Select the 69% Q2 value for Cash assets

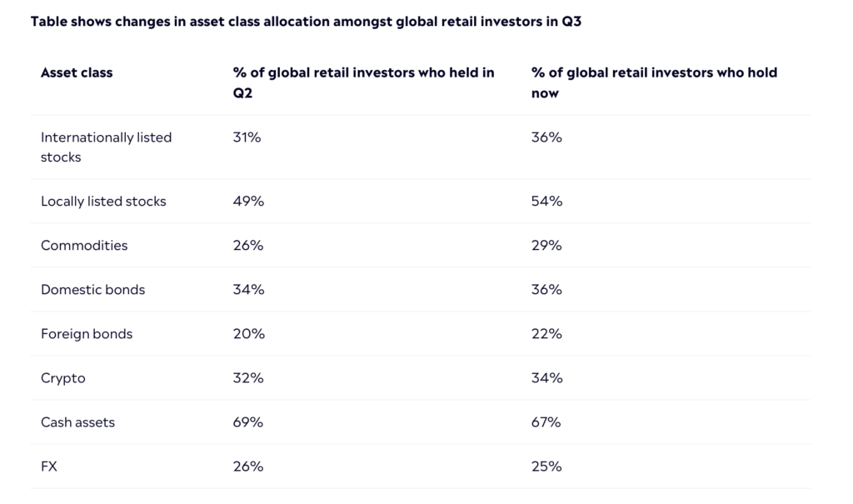(248, 422)
